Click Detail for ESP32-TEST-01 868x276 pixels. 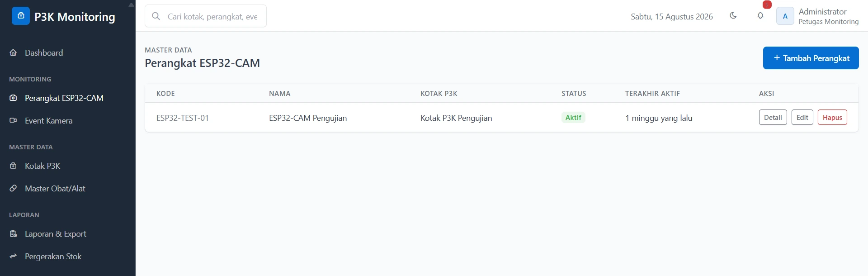[x=773, y=117]
